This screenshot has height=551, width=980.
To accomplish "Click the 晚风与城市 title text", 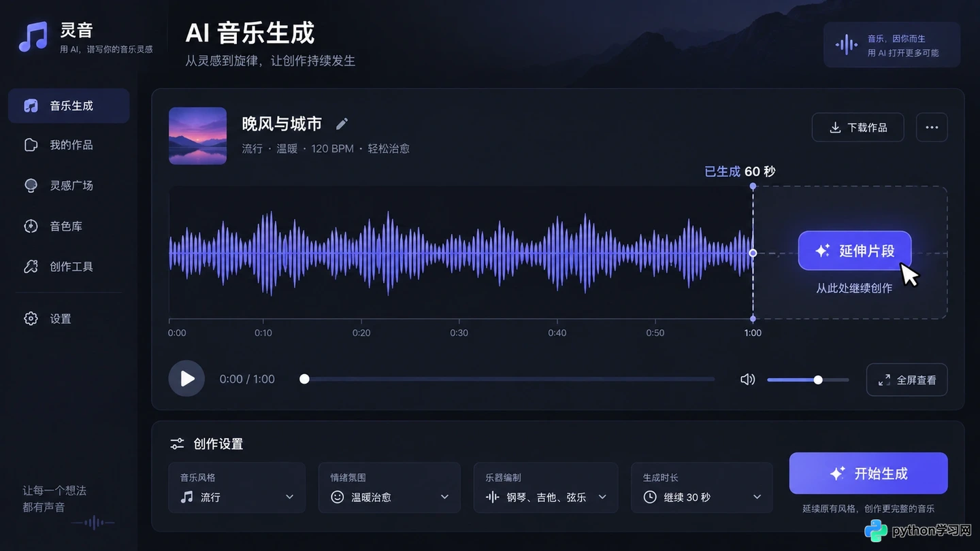I will click(x=282, y=124).
